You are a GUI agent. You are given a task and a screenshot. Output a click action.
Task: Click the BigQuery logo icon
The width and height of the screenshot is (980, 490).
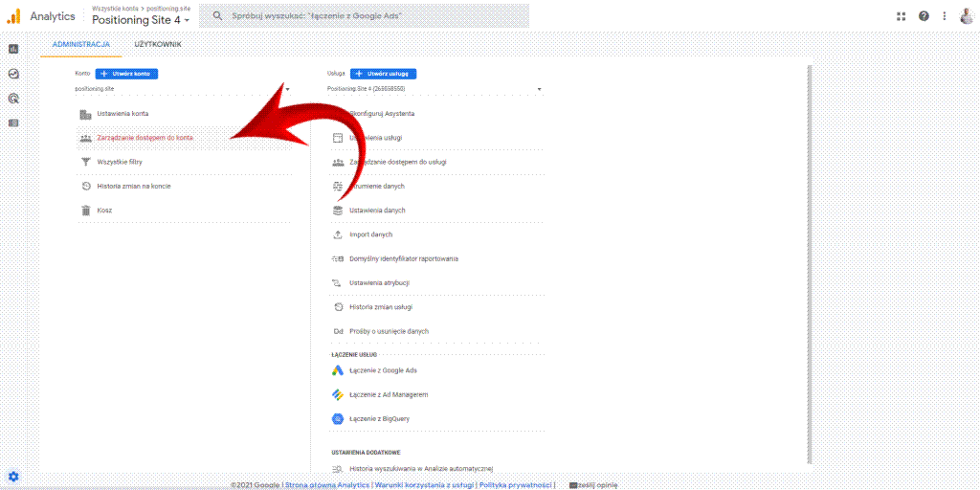338,419
